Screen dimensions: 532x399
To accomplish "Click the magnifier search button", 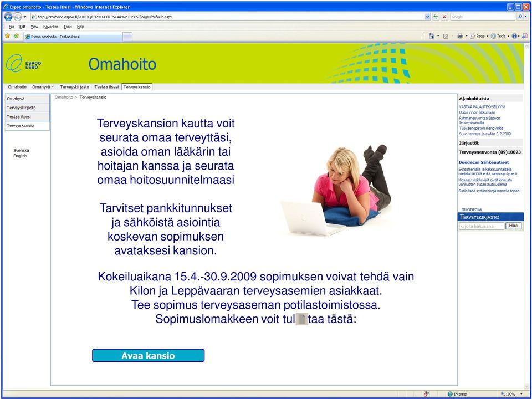I will 520,17.
